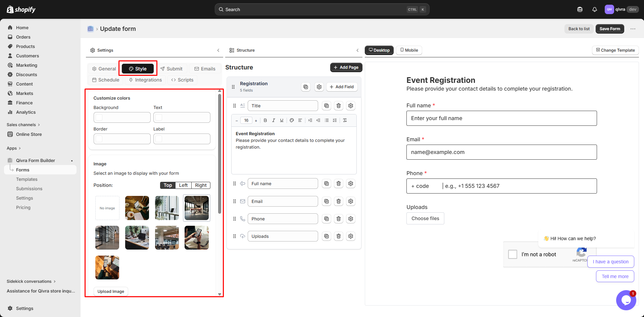Open text alignment options in the editor
The height and width of the screenshot is (317, 644).
coord(300,120)
